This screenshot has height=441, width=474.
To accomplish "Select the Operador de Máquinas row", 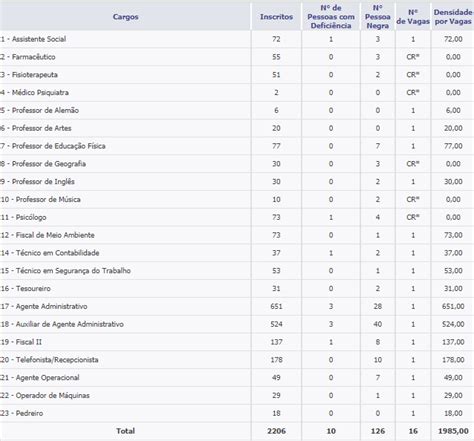I will pos(237,395).
